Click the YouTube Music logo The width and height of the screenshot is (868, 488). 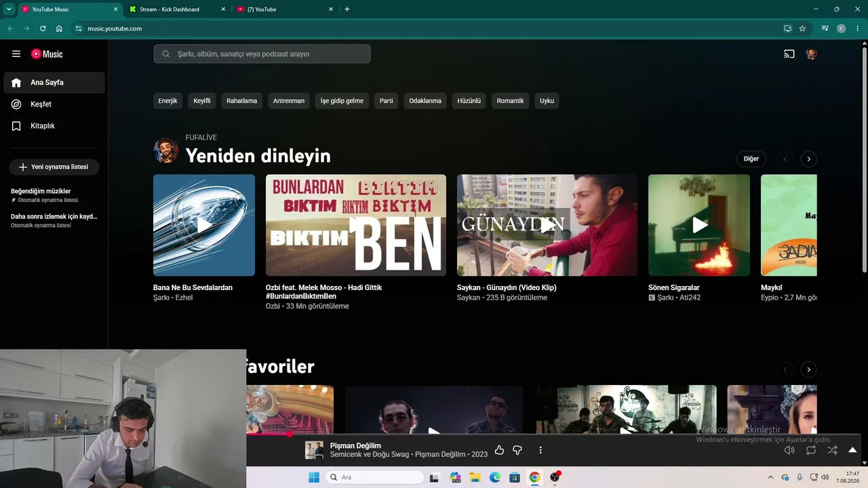pos(47,54)
